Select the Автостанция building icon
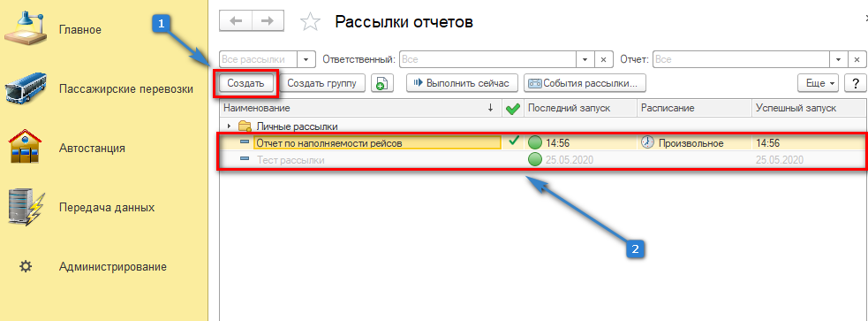The height and width of the screenshot is (321, 868). [x=26, y=148]
